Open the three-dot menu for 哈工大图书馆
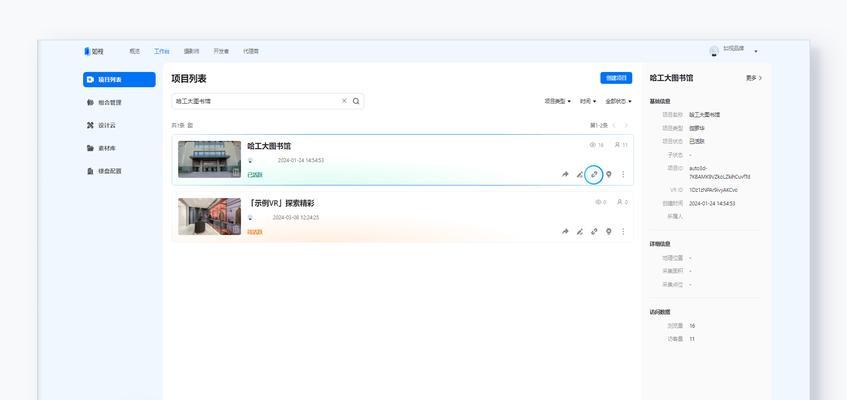 click(623, 175)
